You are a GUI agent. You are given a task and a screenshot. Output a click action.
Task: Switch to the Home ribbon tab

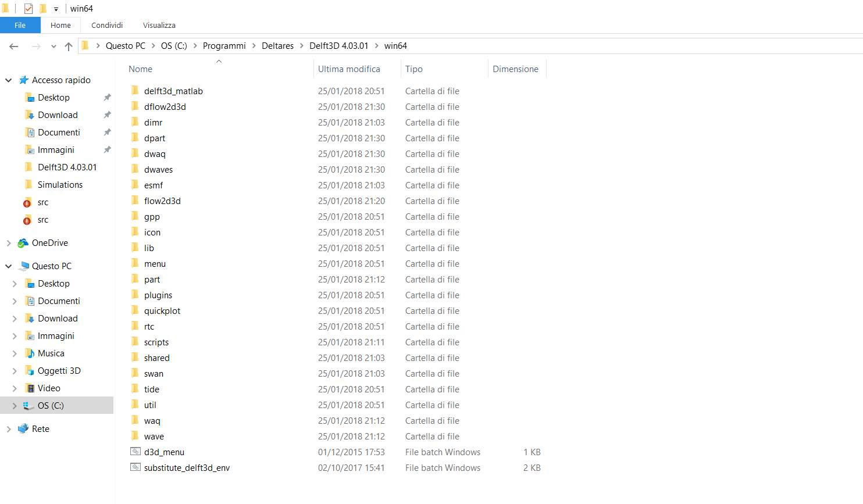[x=60, y=25]
